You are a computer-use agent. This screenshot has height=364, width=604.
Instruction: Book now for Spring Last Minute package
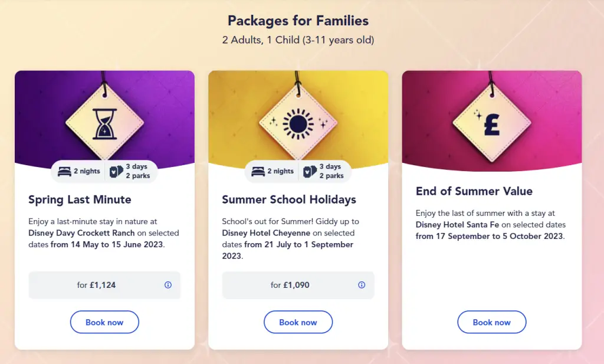coord(104,322)
